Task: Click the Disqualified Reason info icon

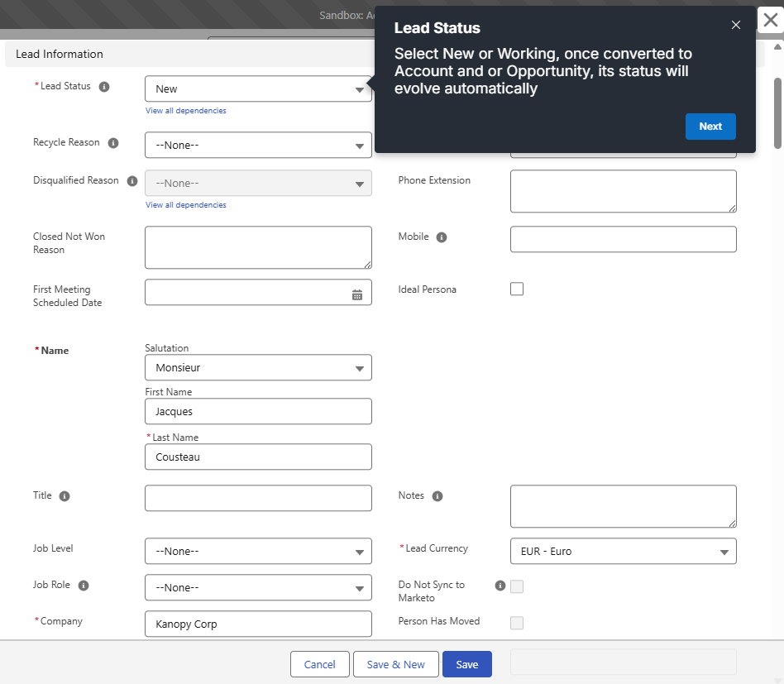Action: click(x=132, y=181)
